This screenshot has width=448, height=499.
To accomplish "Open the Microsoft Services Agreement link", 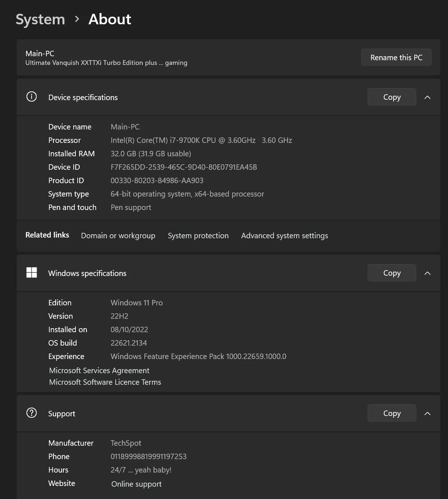I will click(99, 371).
